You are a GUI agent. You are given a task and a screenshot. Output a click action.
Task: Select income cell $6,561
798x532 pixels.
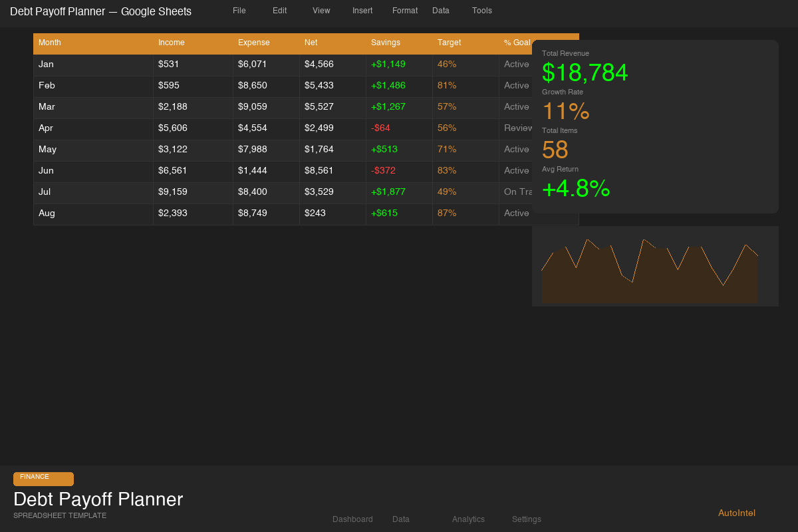coord(193,172)
